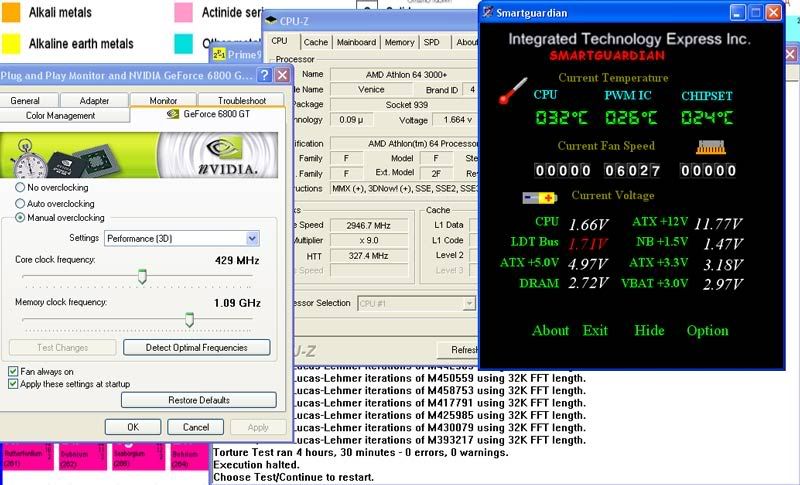Open CPU-Z CPU tab

[280, 41]
